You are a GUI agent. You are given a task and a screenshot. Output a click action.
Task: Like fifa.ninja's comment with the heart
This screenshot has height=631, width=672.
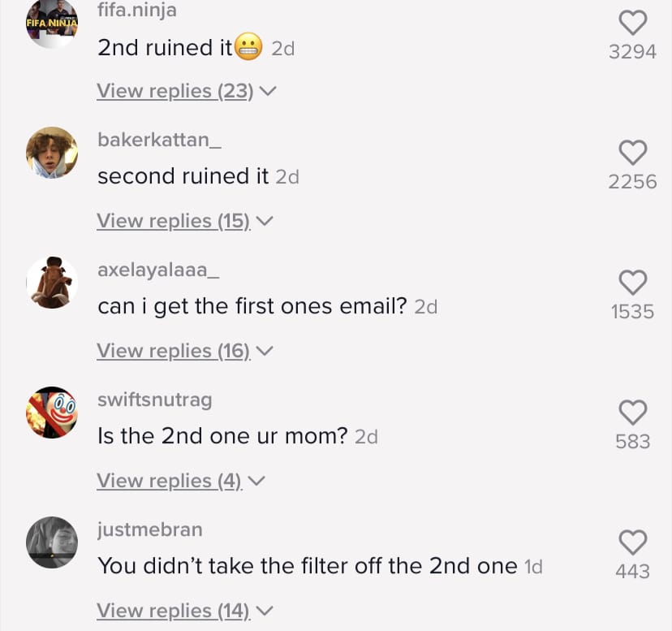(632, 22)
